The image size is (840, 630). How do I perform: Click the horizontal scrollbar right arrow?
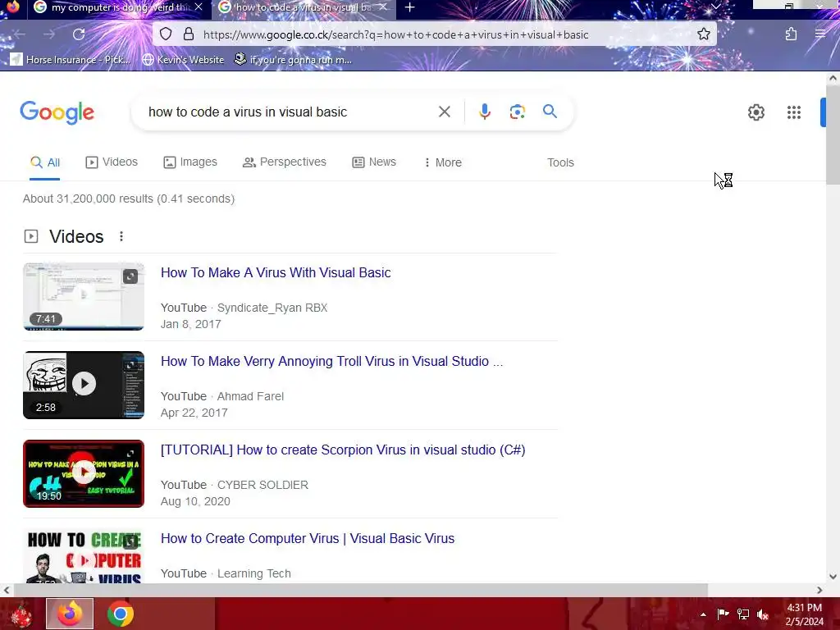click(x=819, y=590)
